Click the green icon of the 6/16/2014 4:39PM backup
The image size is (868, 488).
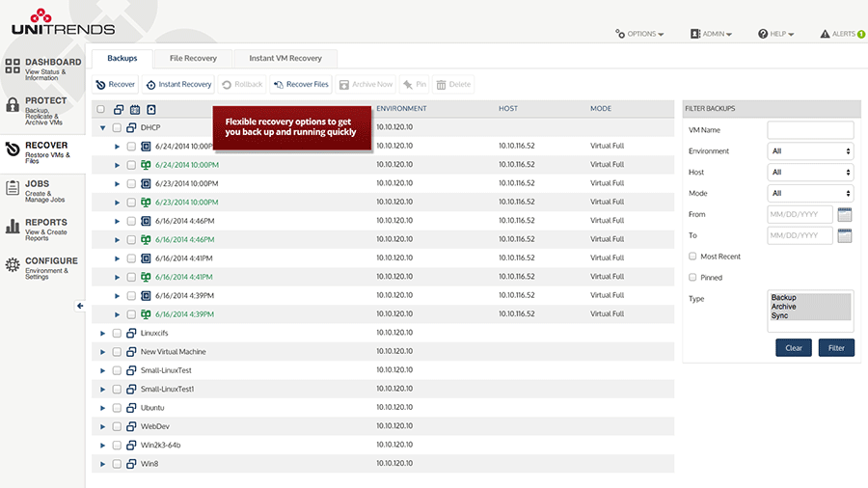pyautogui.click(x=146, y=314)
